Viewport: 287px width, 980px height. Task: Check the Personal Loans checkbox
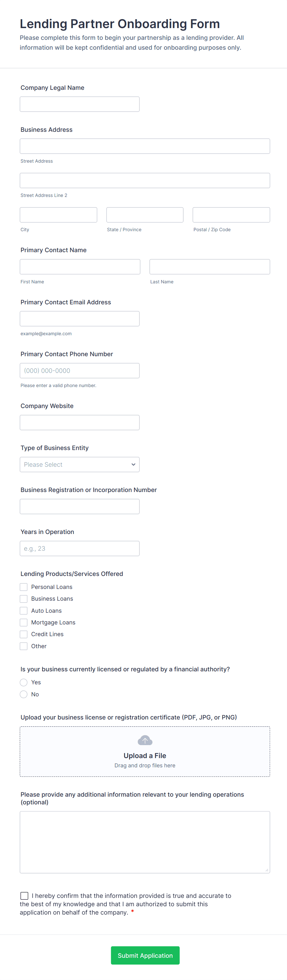(23, 587)
